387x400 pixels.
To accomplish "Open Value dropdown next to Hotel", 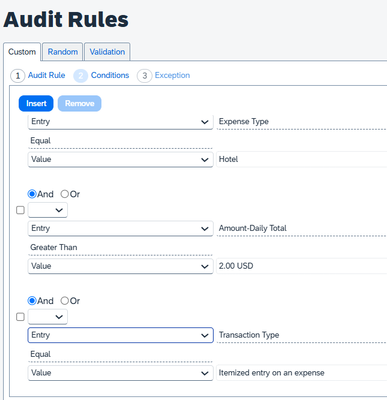I will point(120,159).
